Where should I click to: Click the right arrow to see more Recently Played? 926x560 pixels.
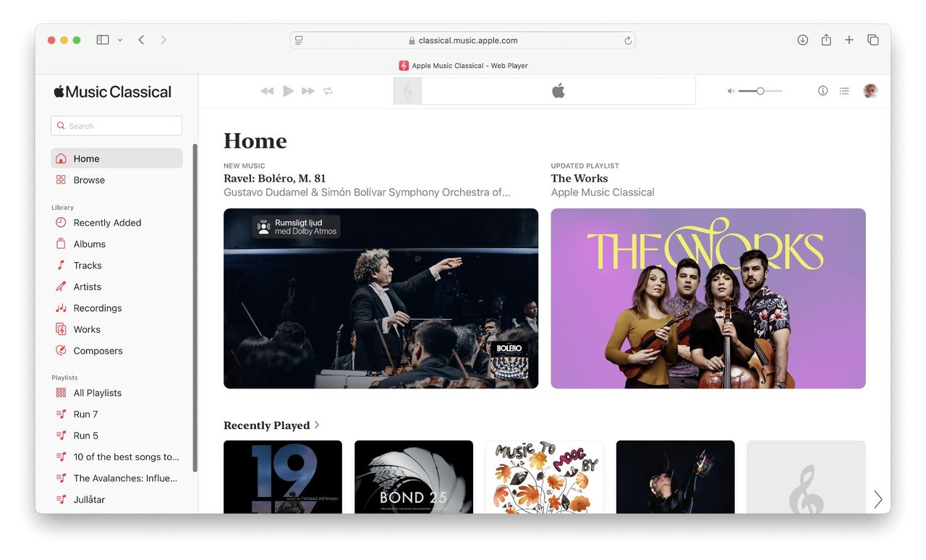(878, 499)
